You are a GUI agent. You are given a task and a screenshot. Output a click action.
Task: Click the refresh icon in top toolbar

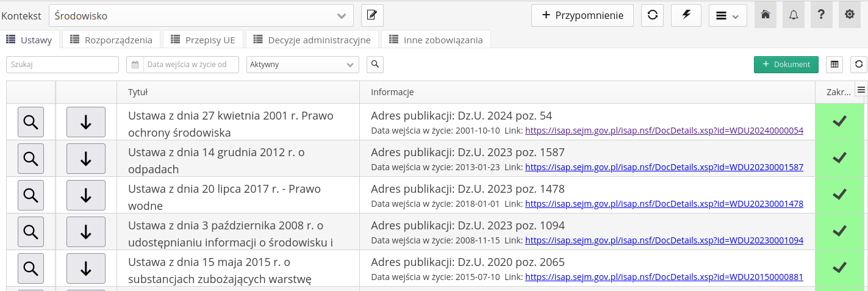coord(652,15)
